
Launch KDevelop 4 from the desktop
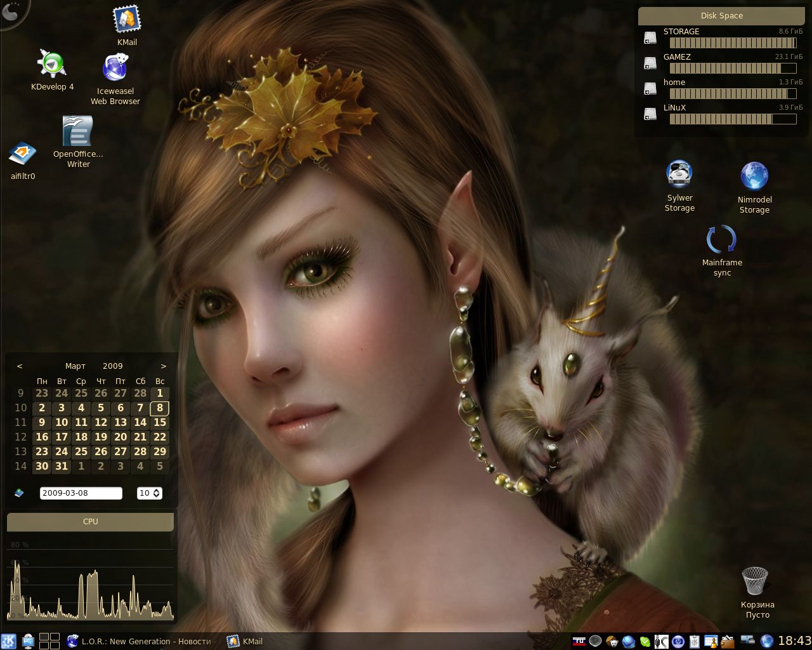(52, 70)
